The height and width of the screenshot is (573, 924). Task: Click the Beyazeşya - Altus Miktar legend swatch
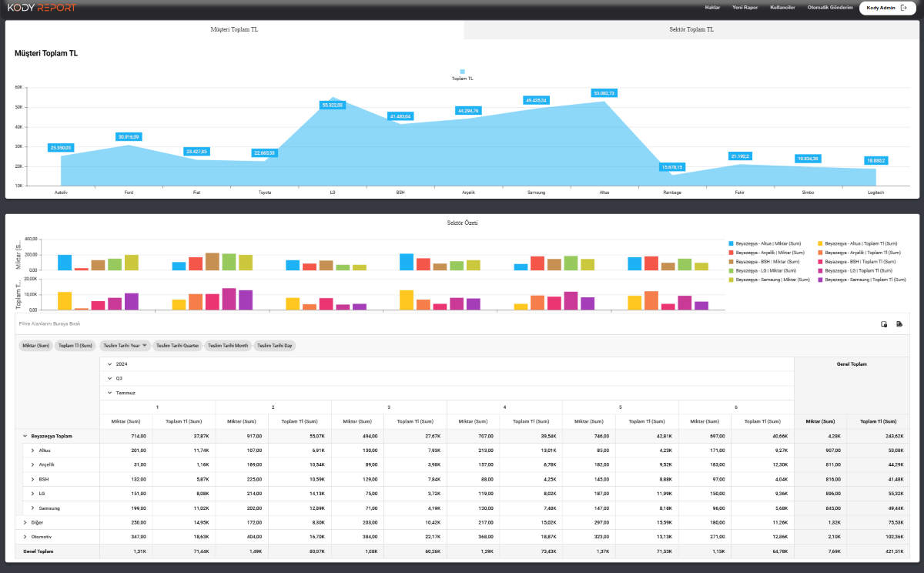[731, 243]
